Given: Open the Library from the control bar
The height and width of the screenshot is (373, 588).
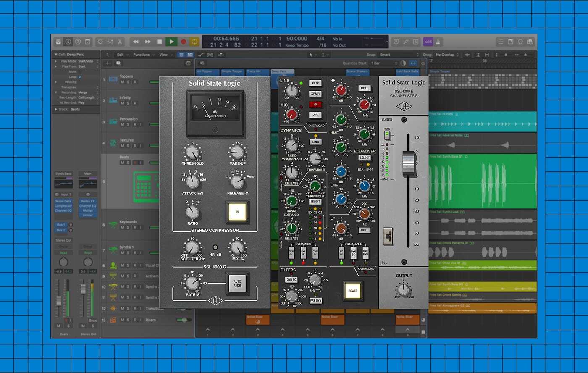Looking at the screenshot, I should click(58, 42).
